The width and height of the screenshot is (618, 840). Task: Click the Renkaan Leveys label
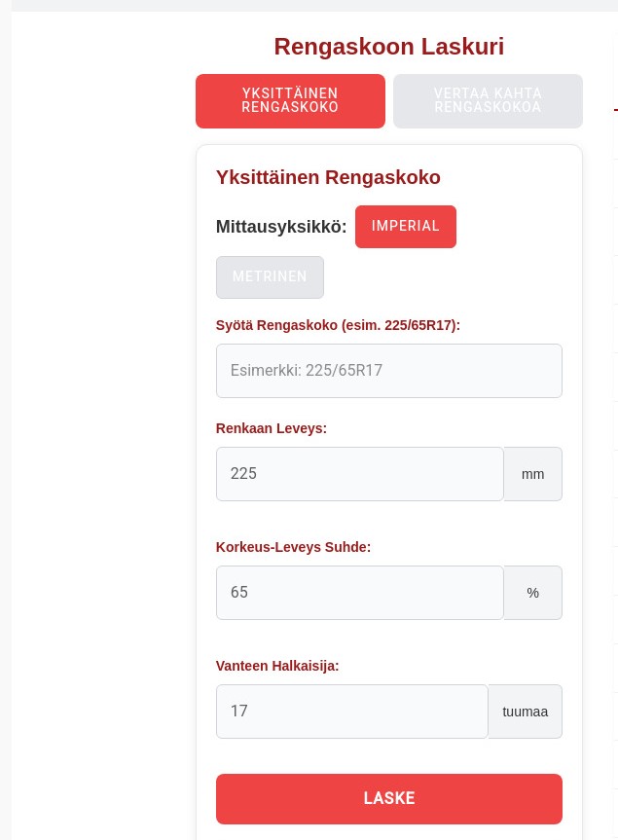[271, 428]
